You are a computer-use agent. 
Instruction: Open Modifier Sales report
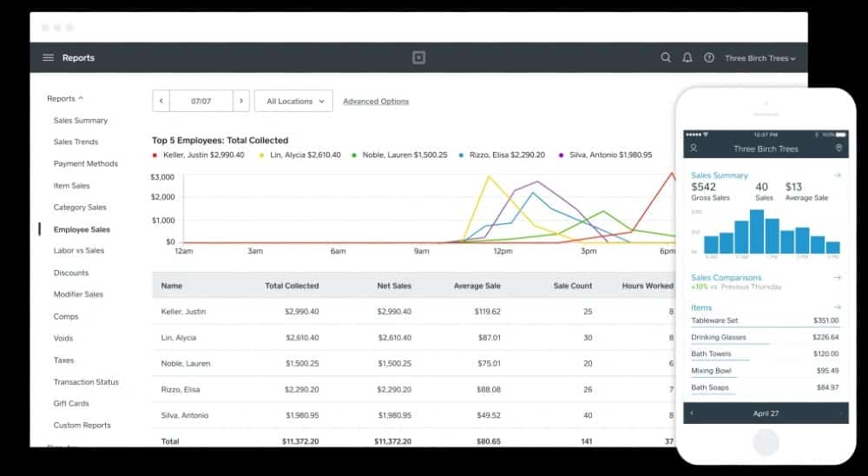tap(78, 294)
